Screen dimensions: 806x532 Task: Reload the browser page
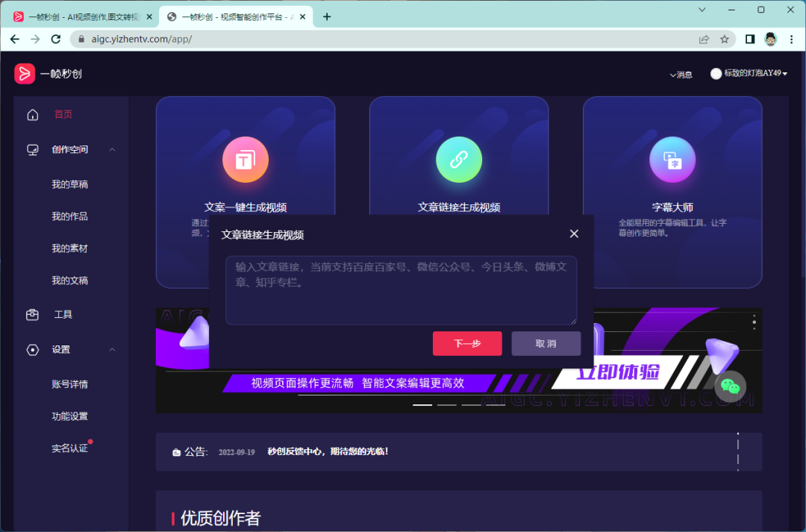tap(56, 39)
